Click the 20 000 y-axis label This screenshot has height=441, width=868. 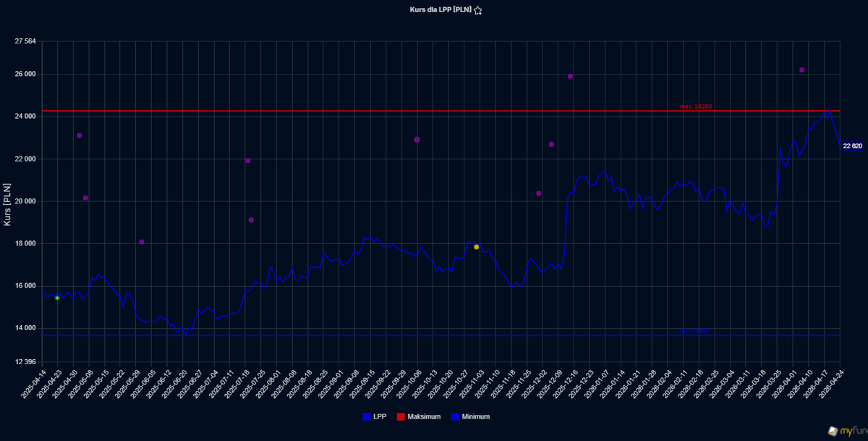click(x=25, y=201)
